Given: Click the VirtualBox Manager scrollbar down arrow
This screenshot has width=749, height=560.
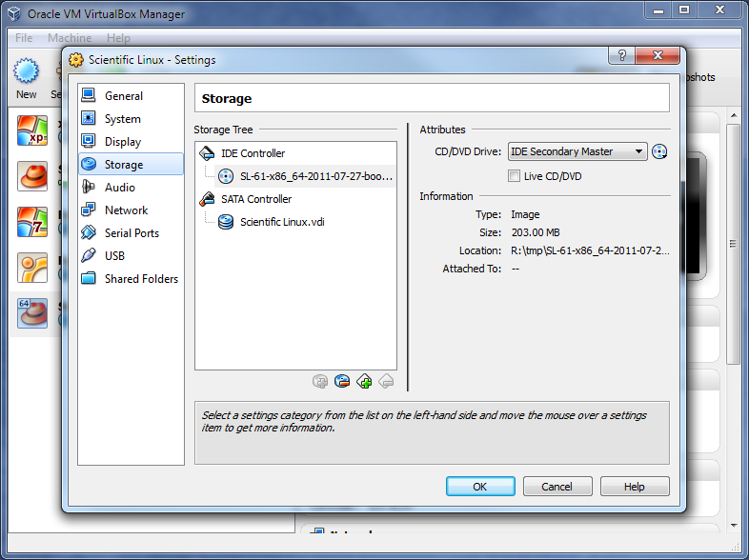Looking at the screenshot, I should [734, 526].
